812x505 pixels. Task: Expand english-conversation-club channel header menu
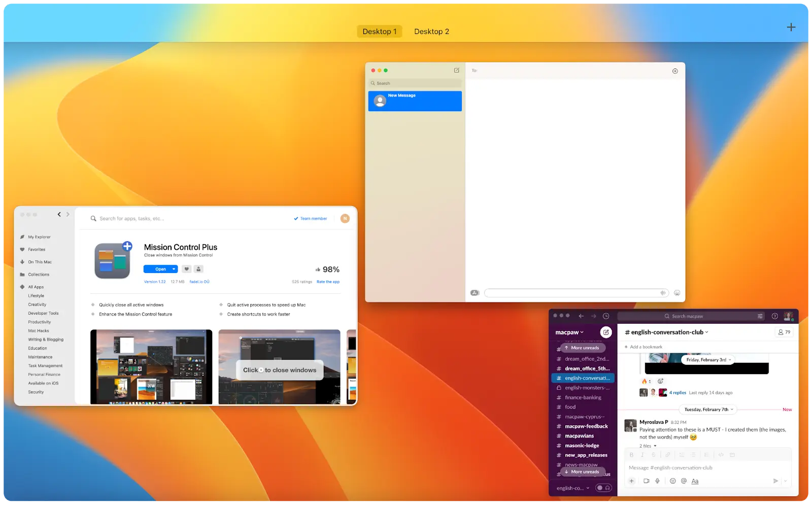(x=666, y=332)
